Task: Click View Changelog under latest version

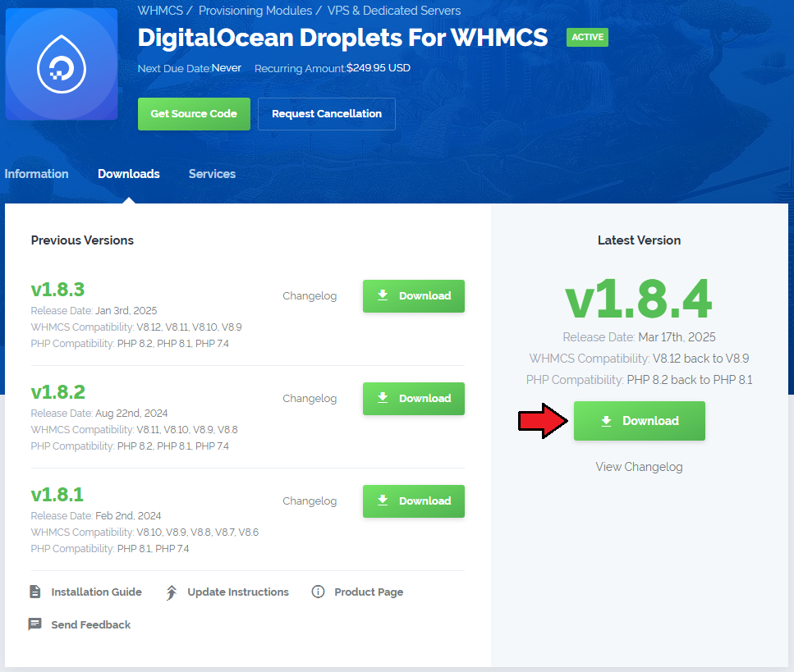Action: click(x=639, y=467)
